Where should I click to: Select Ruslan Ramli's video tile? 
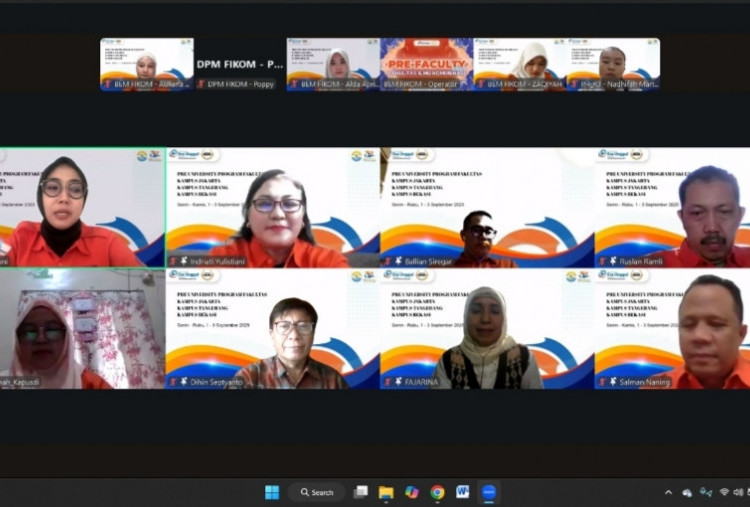point(673,207)
